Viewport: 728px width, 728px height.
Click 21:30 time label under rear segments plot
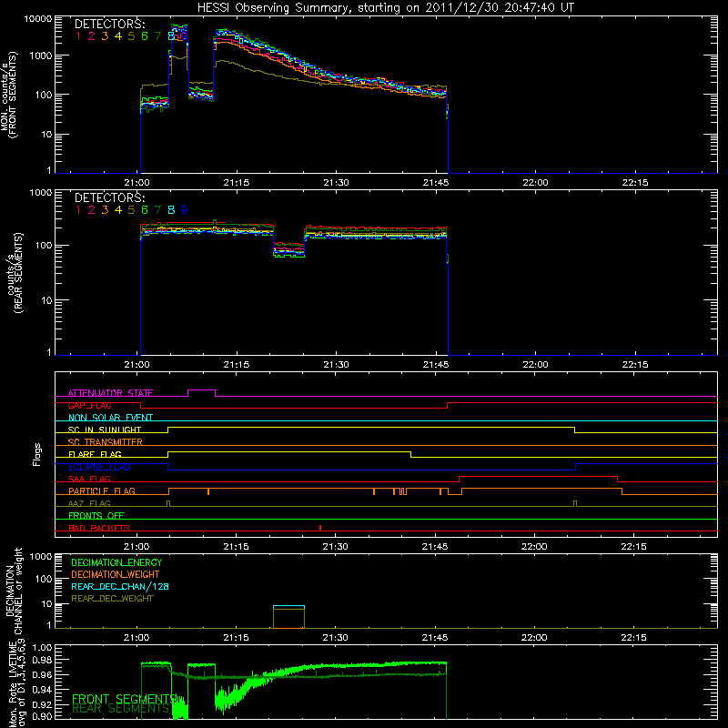[x=336, y=365]
